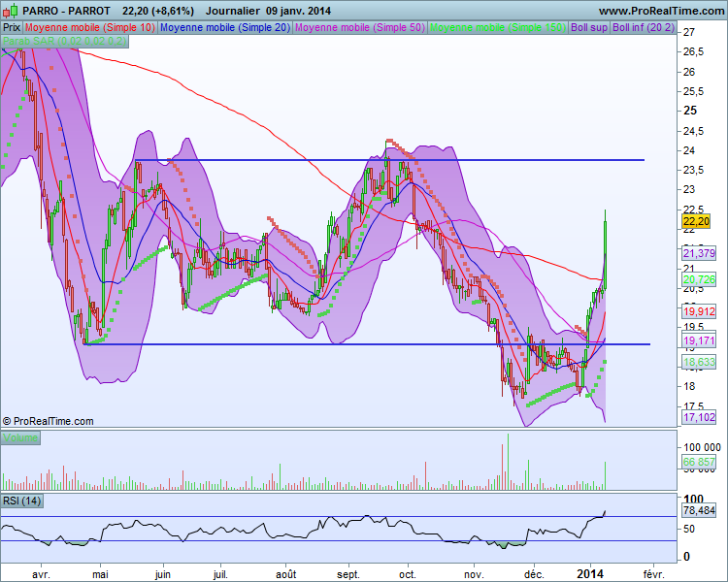Viewport: 728px width, 582px height.
Task: Click the 2014 label on time axis
Action: [x=591, y=574]
